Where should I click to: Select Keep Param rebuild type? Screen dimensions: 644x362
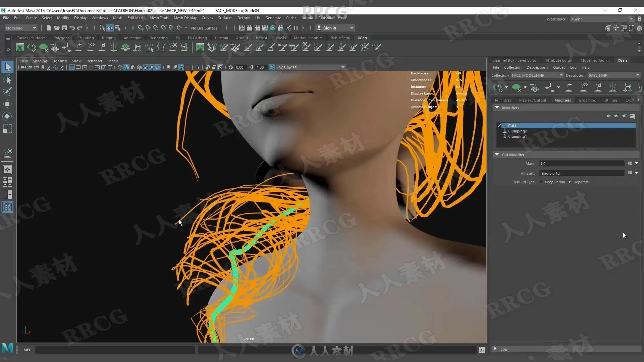coord(541,182)
